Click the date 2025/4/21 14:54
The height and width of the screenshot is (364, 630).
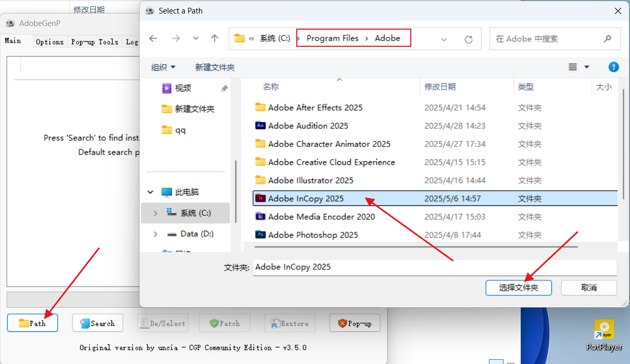point(455,108)
